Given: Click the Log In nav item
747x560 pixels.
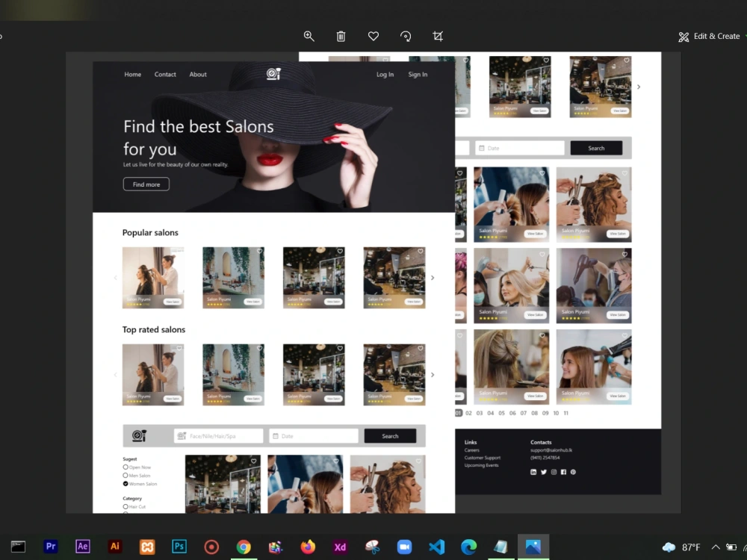Looking at the screenshot, I should (385, 74).
